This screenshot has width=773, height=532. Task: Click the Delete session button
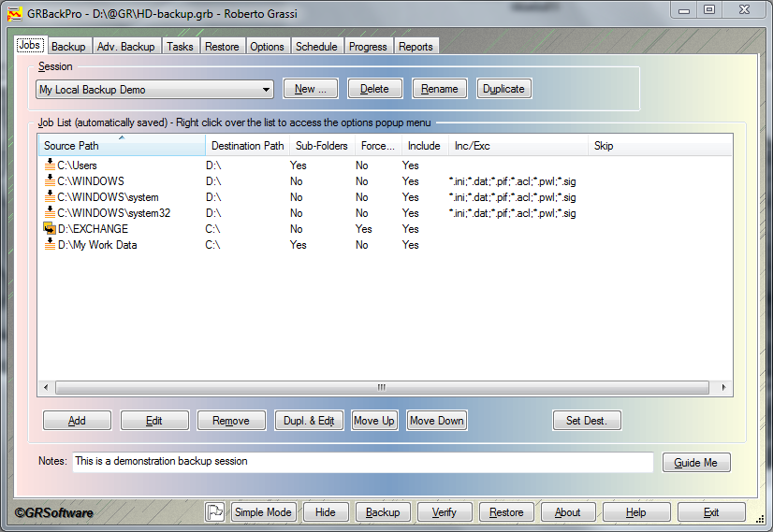tap(374, 89)
